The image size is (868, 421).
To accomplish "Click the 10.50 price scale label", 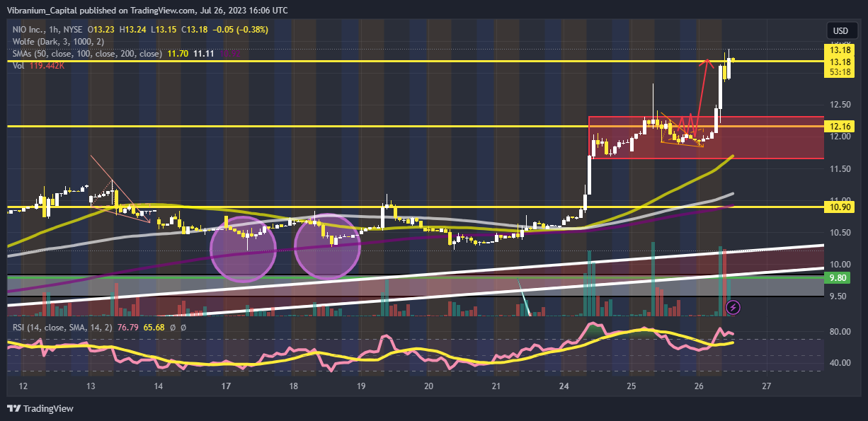I will 841,232.
